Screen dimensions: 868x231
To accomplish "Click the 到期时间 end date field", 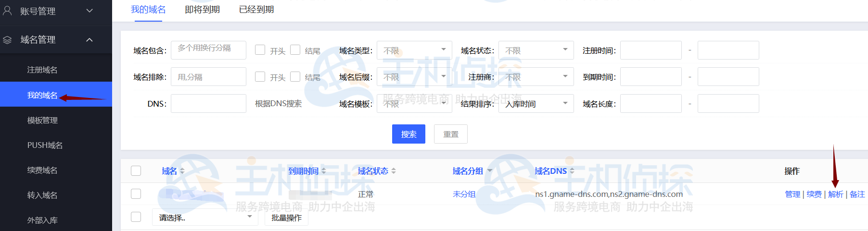I will tap(728, 76).
